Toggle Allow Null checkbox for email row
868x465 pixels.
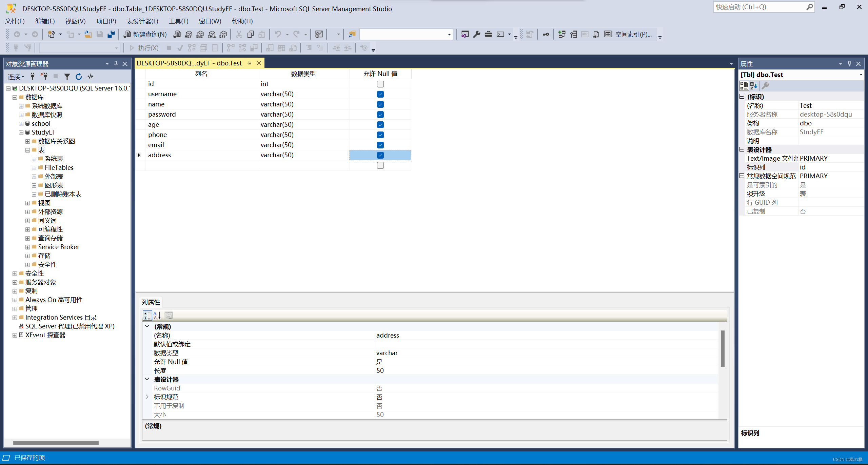[x=380, y=145]
